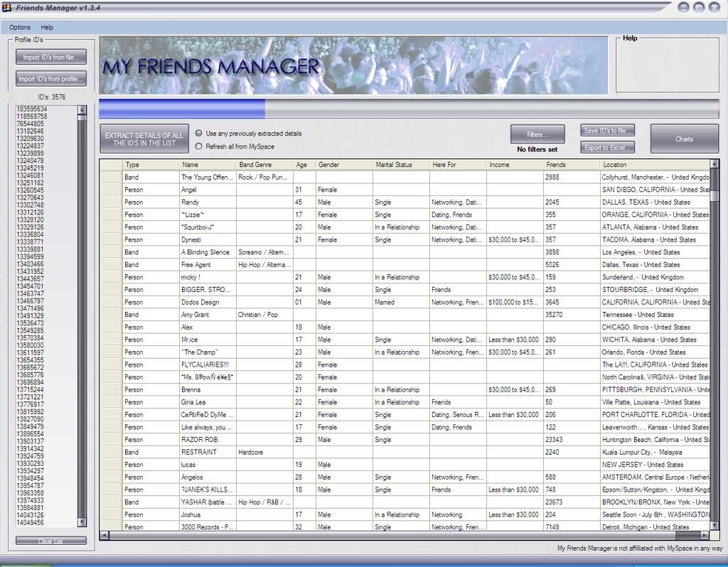Click Save ID's to file button
This screenshot has width=728, height=567.
pos(607,131)
